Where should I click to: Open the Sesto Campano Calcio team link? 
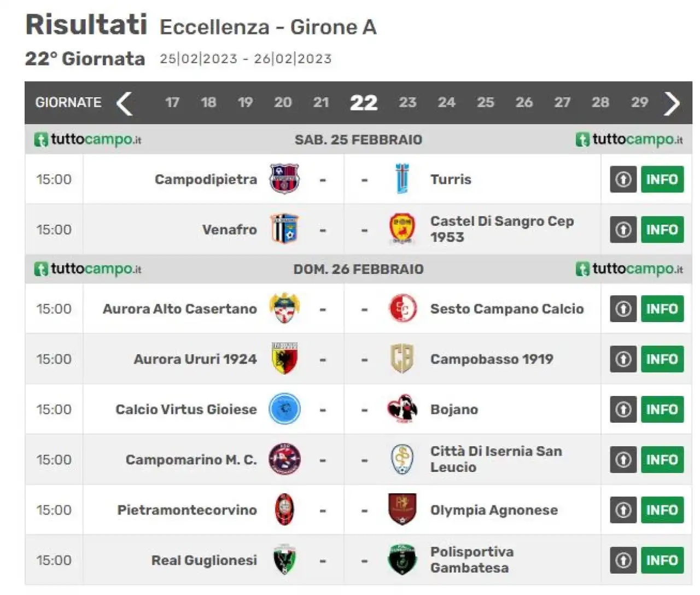pyautogui.click(x=507, y=308)
